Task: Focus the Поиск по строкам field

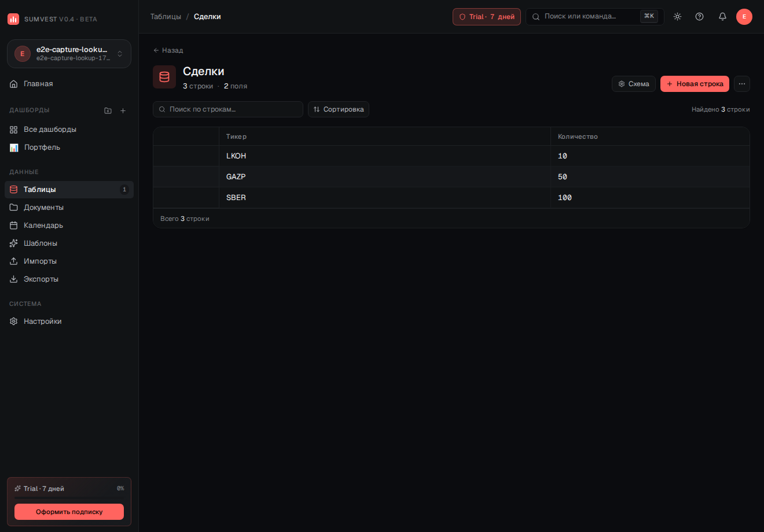Action: (228, 109)
